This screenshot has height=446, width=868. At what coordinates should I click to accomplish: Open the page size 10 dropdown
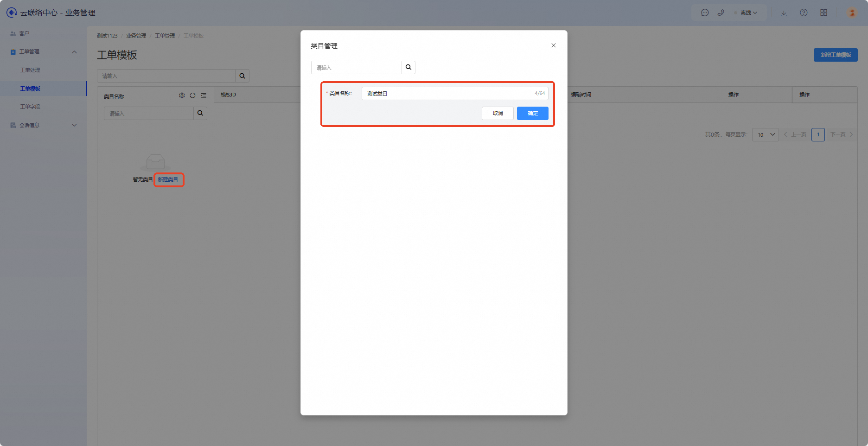click(766, 134)
